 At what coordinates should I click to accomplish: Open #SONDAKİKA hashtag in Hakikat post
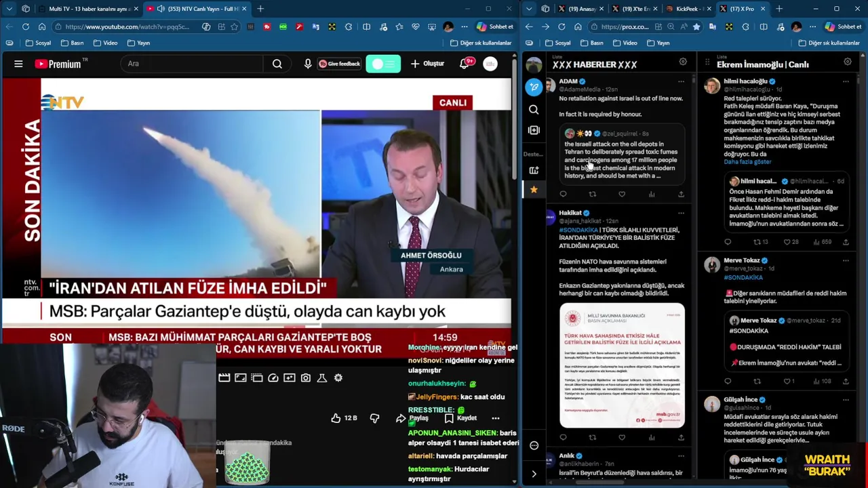coord(578,230)
